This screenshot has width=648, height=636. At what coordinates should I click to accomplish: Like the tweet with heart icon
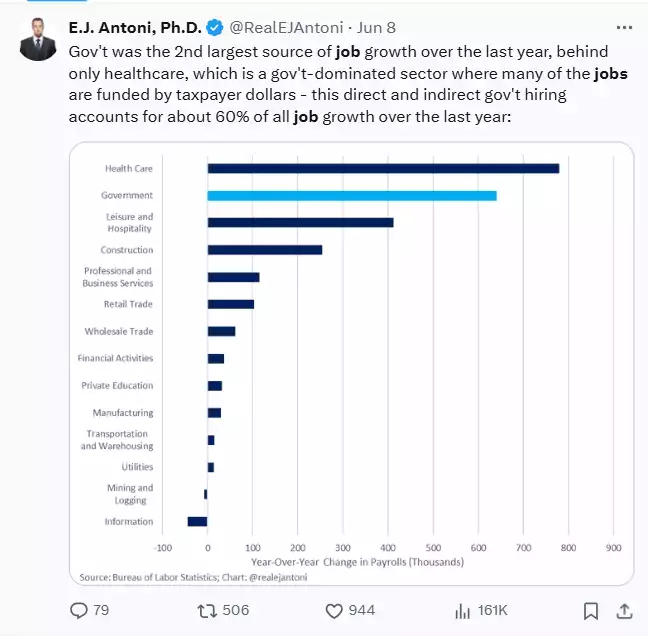pos(335,610)
